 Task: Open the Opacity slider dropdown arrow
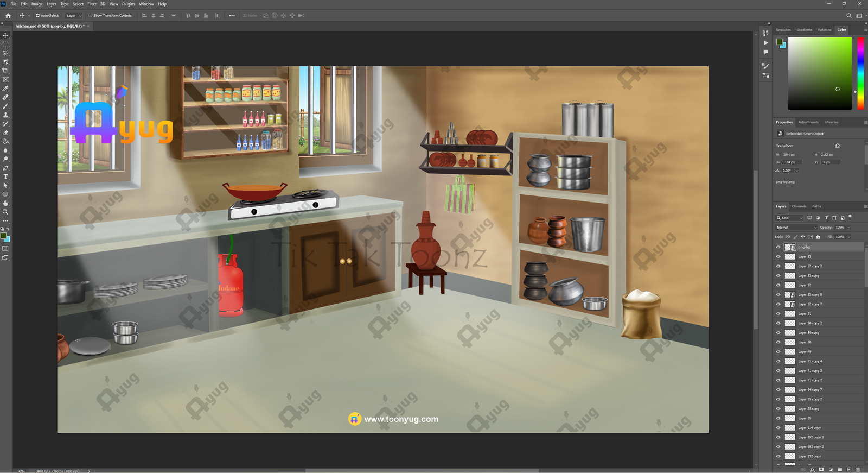coord(848,228)
